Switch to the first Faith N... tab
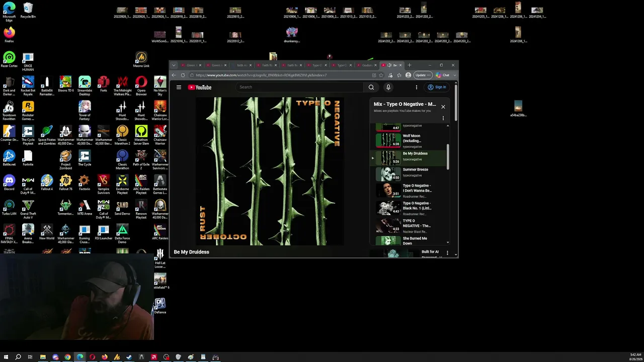644x362 pixels. coord(266,65)
